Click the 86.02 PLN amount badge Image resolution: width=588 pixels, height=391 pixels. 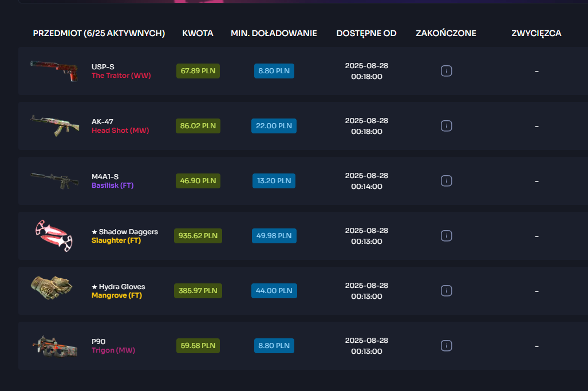coord(198,126)
